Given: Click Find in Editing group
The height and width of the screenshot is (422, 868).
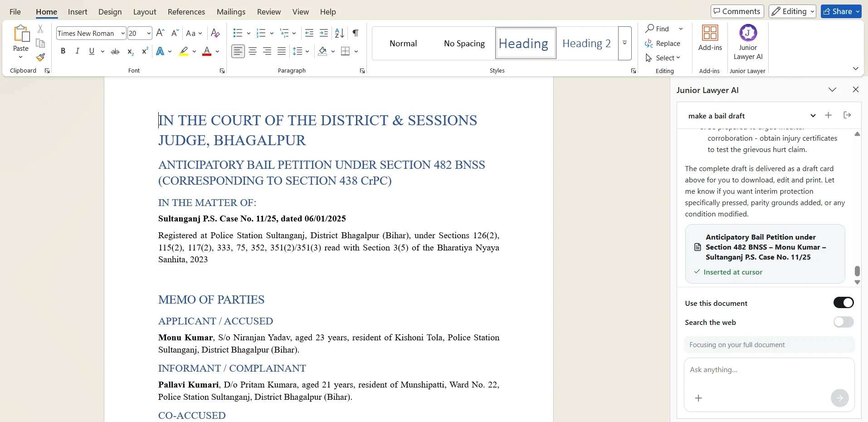Looking at the screenshot, I should (x=658, y=29).
